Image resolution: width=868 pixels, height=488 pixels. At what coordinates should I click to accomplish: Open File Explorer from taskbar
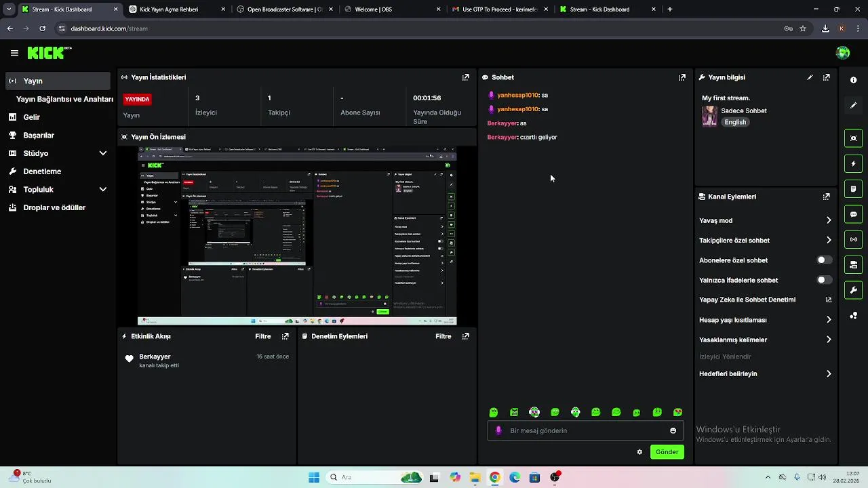(475, 477)
